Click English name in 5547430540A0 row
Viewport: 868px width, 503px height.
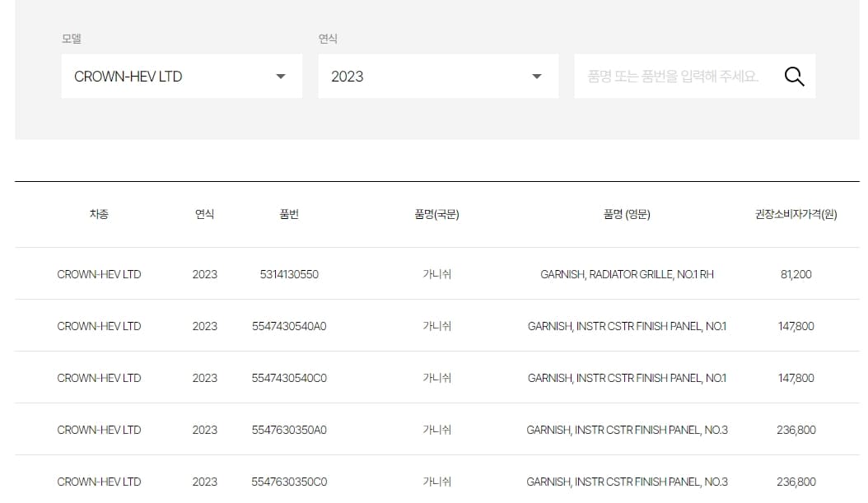pos(627,327)
